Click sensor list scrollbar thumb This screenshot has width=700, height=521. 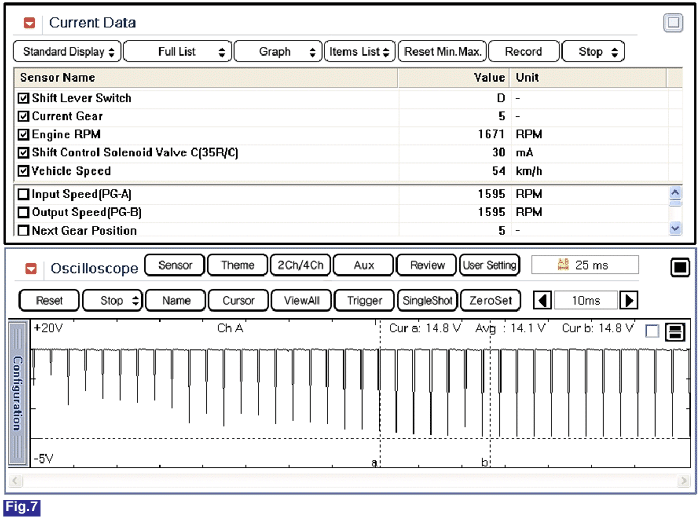click(x=675, y=203)
